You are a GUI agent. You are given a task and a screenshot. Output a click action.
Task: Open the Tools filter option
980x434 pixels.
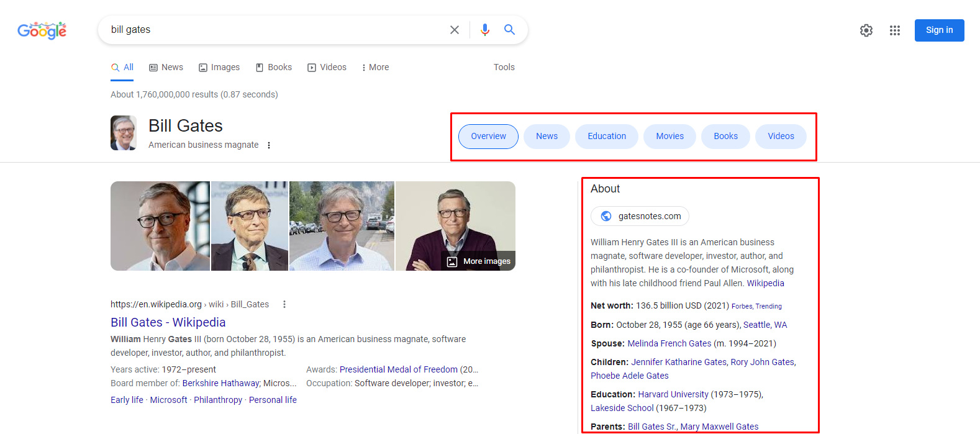click(504, 67)
